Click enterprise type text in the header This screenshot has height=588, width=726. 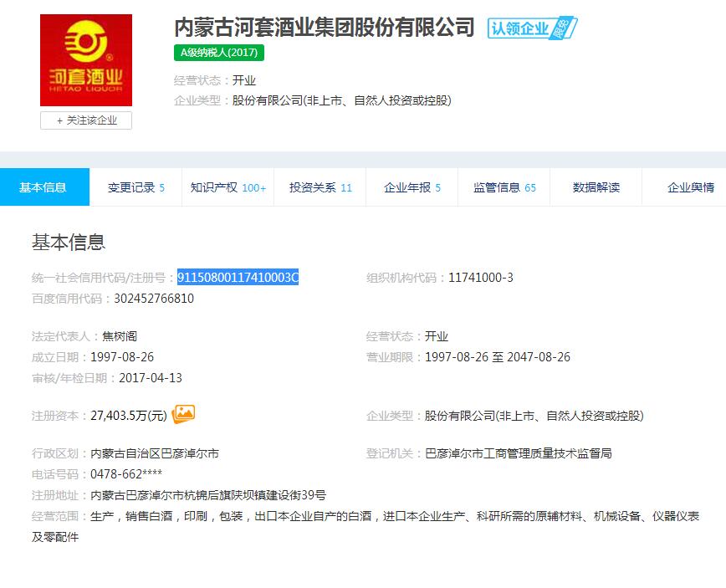[342, 100]
